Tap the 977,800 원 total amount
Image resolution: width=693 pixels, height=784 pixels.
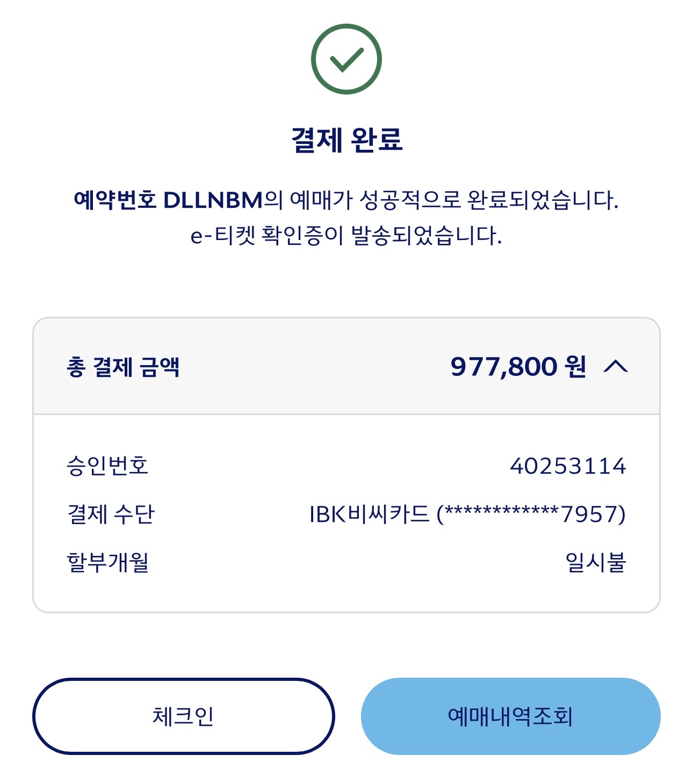tap(504, 367)
